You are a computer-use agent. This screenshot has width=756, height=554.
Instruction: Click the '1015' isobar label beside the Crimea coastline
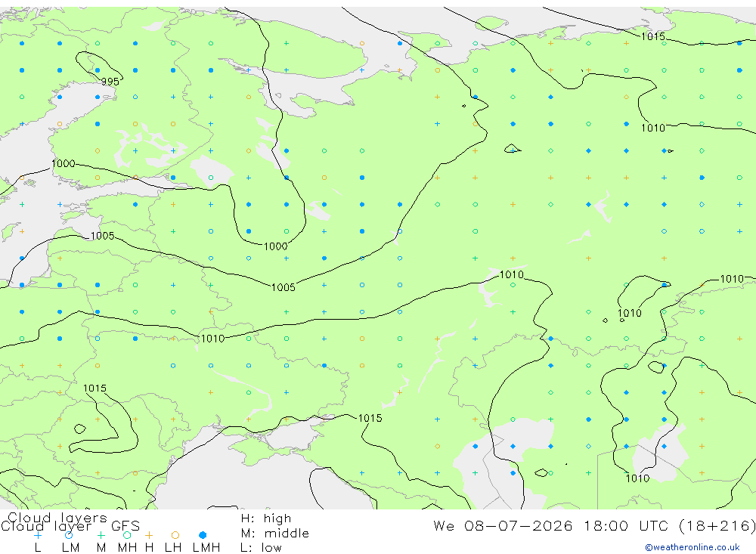pos(370,418)
